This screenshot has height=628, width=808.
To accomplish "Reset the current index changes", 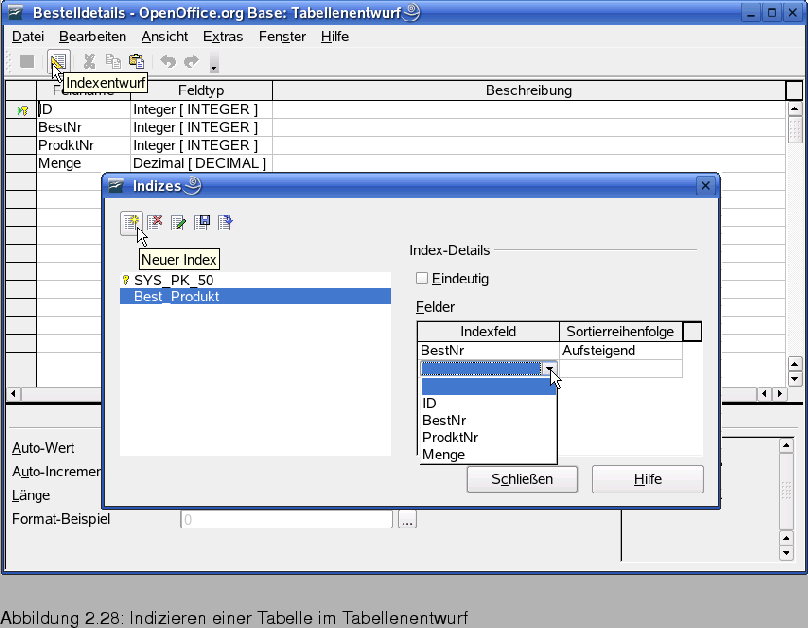I will [x=225, y=222].
